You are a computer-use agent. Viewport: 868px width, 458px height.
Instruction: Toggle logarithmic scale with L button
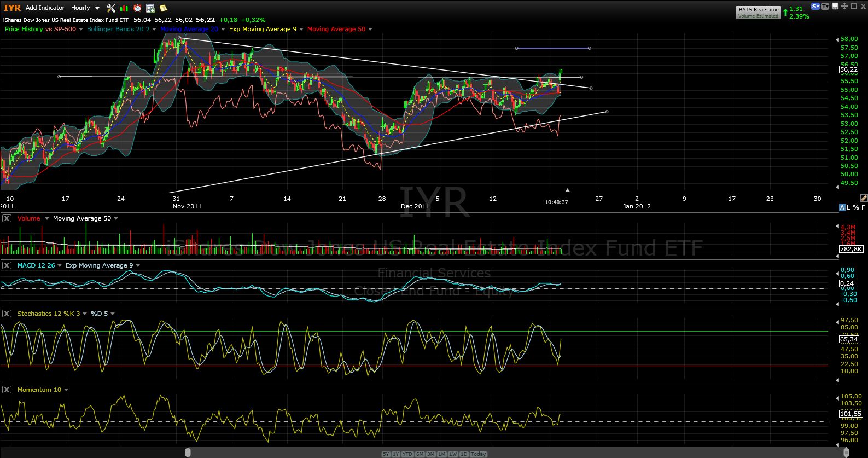point(849,207)
